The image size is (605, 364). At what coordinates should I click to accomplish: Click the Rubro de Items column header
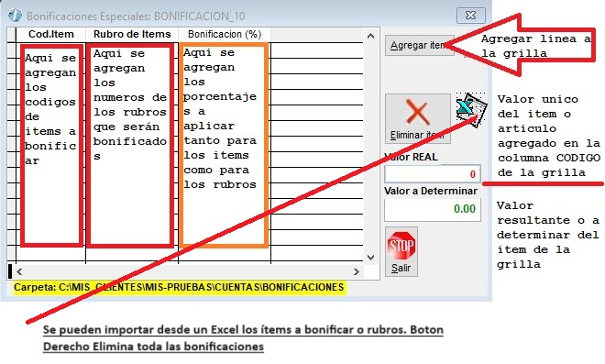coord(132,34)
